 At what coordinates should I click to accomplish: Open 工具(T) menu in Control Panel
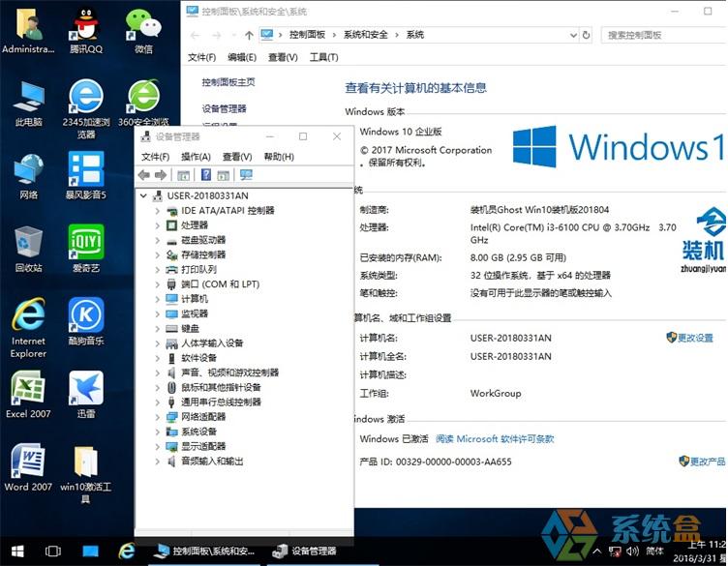click(x=323, y=57)
